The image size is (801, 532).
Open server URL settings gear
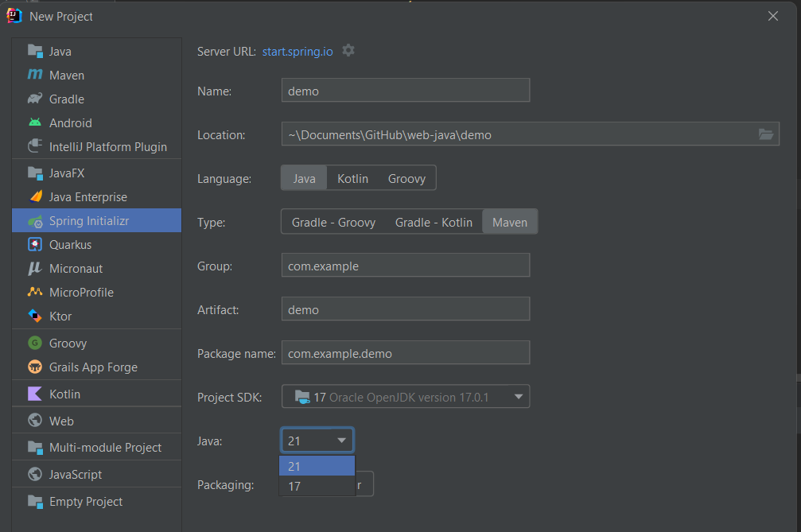[348, 51]
